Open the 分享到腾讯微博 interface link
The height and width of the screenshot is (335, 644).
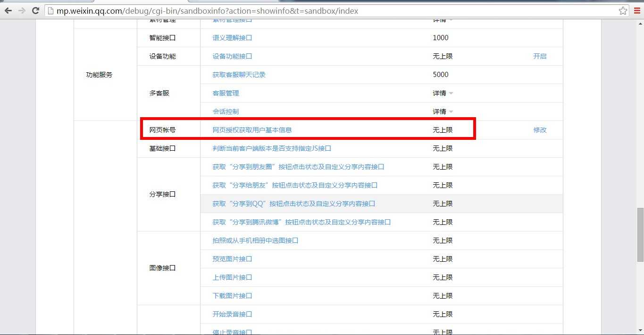301,222
